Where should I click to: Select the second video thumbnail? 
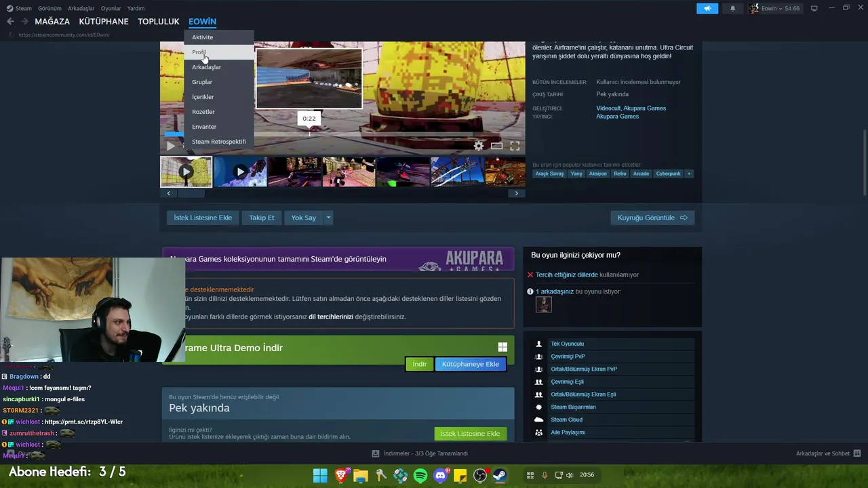coord(240,171)
